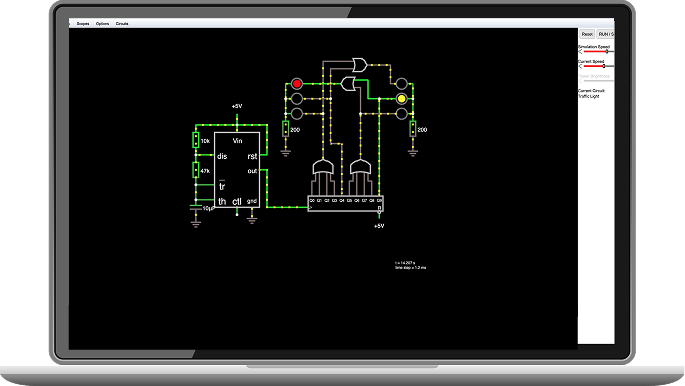
Task: Select the left 200 ohm resistor
Action: 286,129
